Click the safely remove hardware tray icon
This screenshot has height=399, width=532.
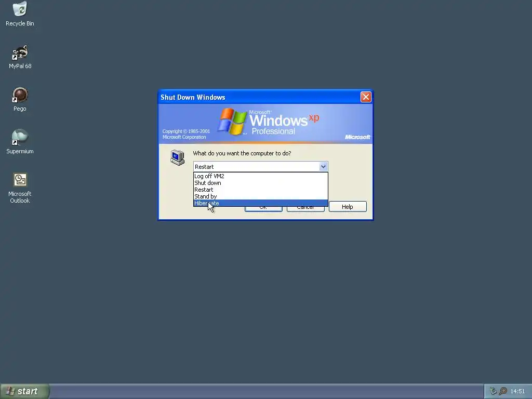(494, 391)
